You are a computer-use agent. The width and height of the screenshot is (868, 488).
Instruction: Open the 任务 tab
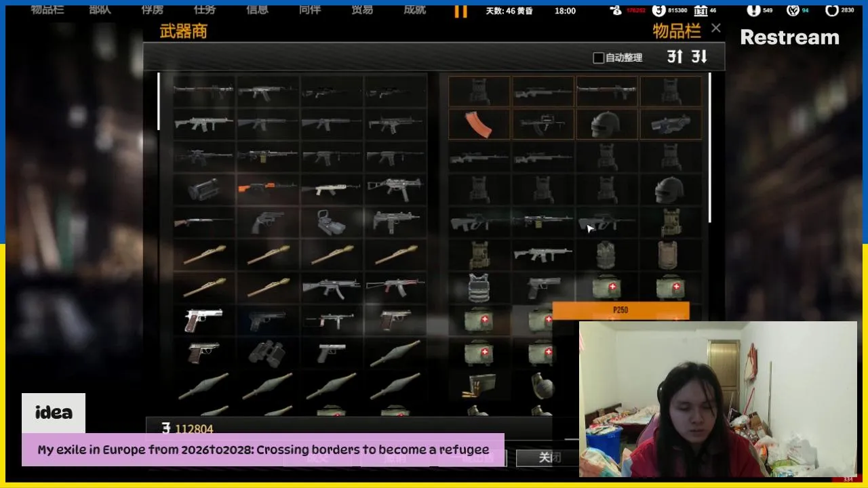pyautogui.click(x=205, y=10)
